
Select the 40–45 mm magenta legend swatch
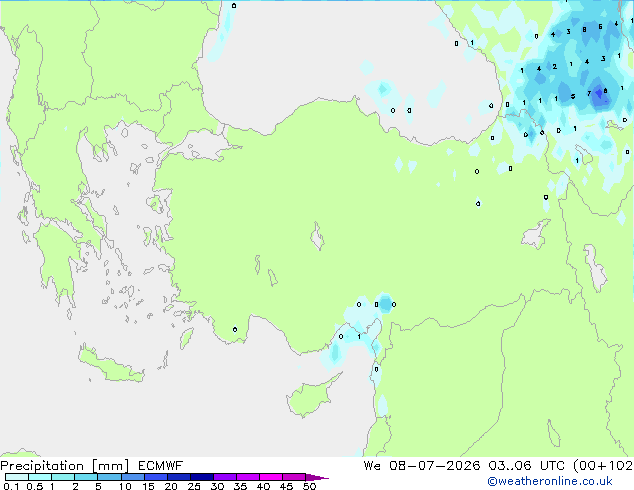[x=271, y=477]
